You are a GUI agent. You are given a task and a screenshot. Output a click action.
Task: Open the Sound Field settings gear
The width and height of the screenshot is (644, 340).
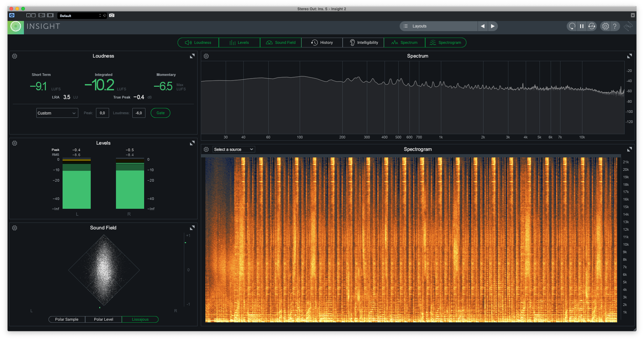[15, 228]
